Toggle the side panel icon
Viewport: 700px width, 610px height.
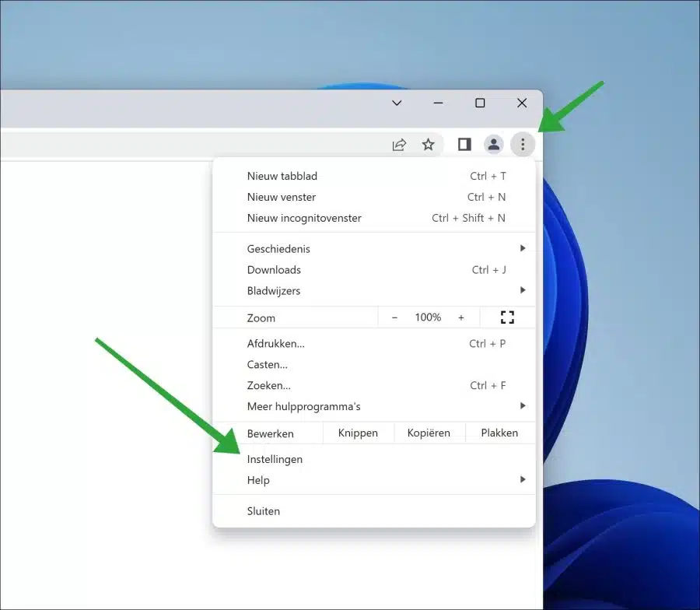pos(464,144)
